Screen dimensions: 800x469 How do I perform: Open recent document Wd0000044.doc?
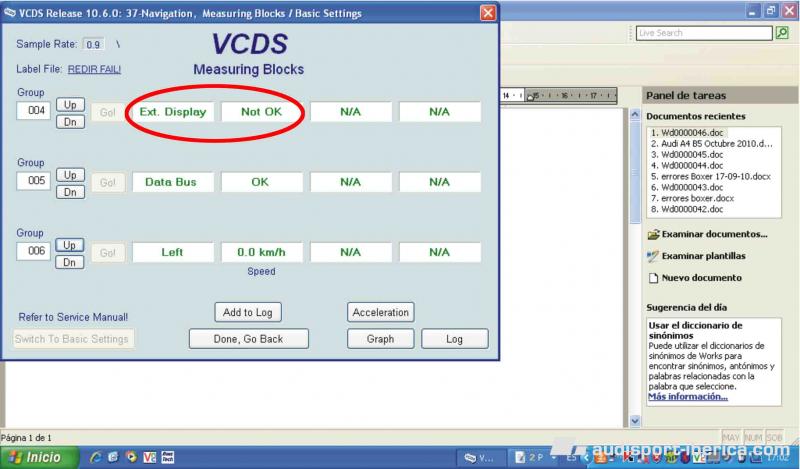point(687,165)
